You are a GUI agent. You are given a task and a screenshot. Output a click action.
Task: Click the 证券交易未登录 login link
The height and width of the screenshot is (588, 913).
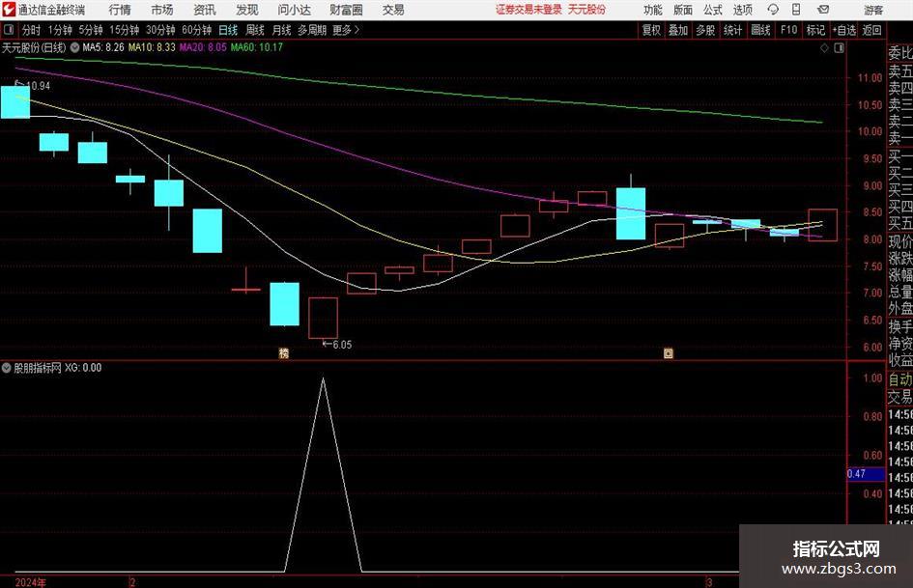pyautogui.click(x=528, y=10)
